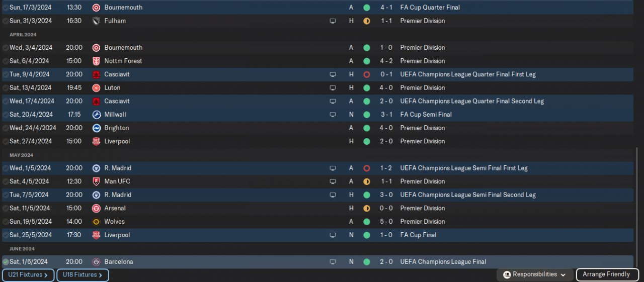Expand the U21 Fixtures chevron button
Screen dimensions: 644x282
[x=28, y=275]
